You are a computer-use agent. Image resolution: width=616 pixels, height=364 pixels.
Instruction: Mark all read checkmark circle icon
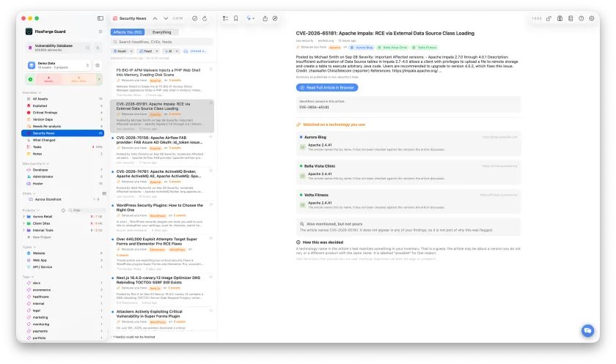tap(195, 18)
